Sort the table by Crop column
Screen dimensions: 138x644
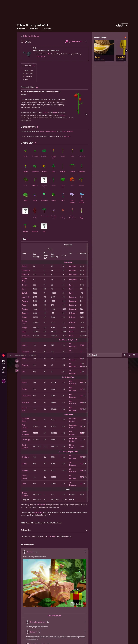pyautogui.click(x=31, y=254)
